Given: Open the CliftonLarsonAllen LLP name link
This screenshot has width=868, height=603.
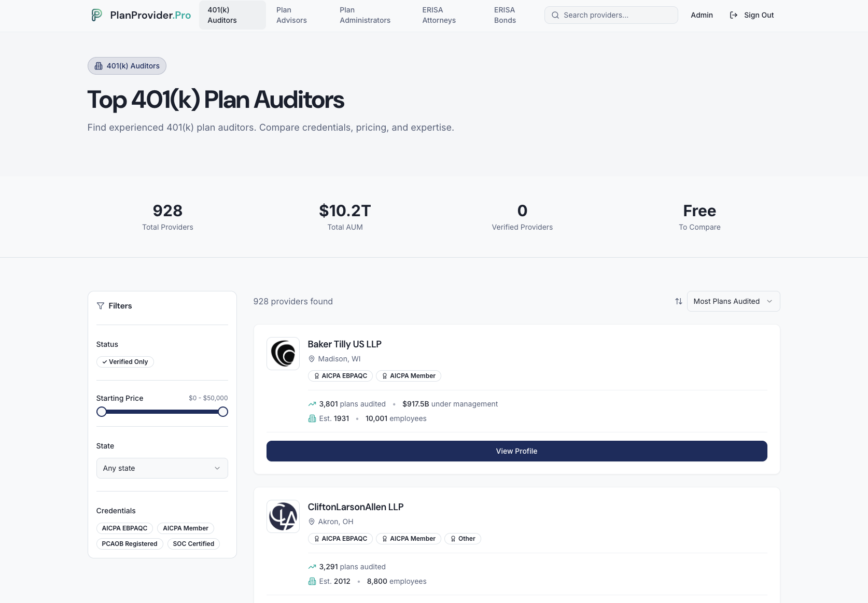Looking at the screenshot, I should pos(356,507).
